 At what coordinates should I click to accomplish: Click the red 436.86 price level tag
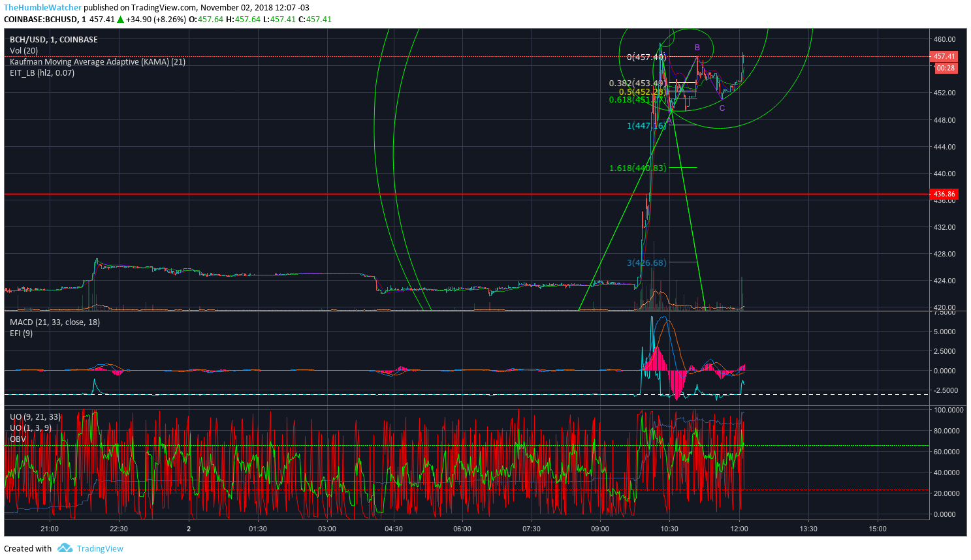pyautogui.click(x=944, y=194)
